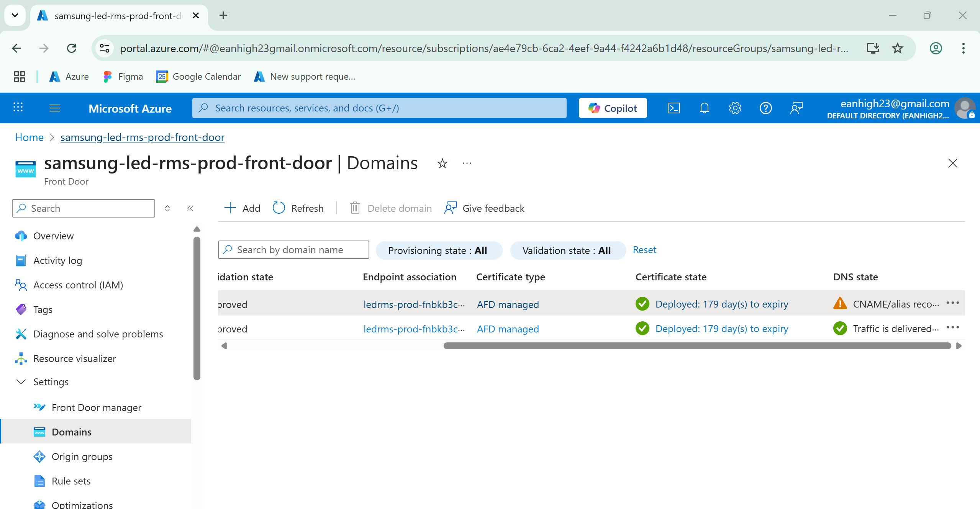
Task: Open certificate state link in CNAME/alias row
Action: (722, 304)
